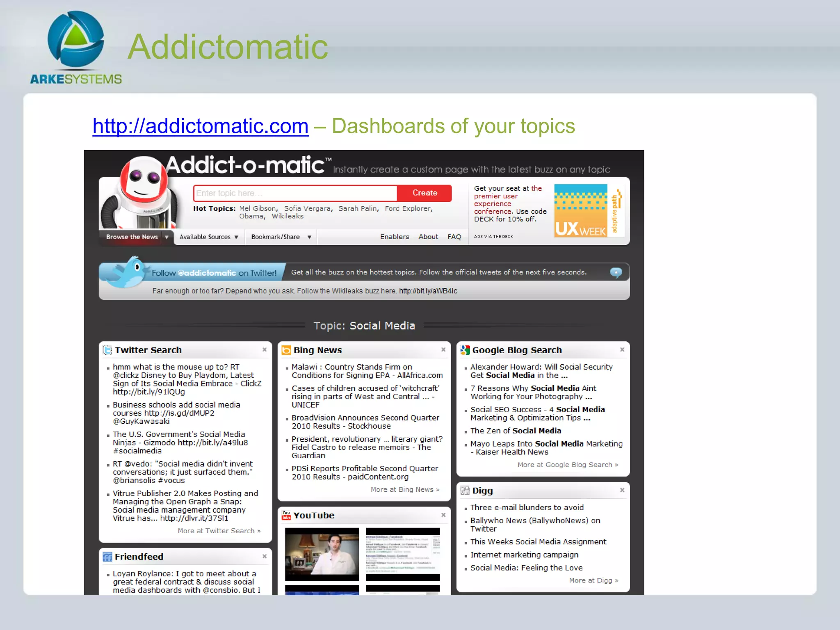
Task: Open This Weeks Social Media Assignment item
Action: [x=538, y=542]
